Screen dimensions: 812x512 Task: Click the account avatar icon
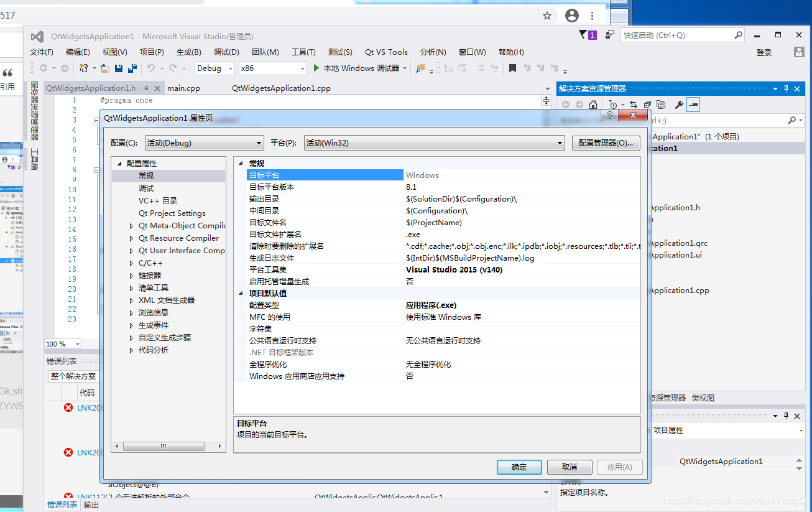(x=799, y=52)
